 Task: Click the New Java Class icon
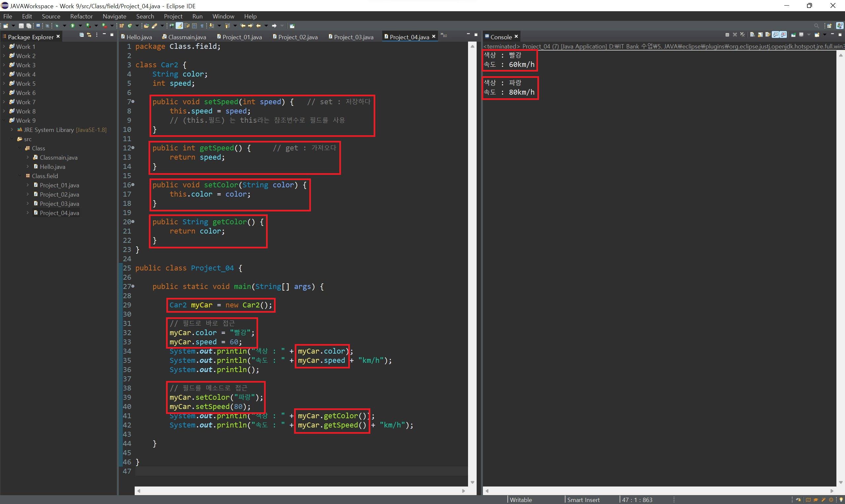tap(129, 26)
